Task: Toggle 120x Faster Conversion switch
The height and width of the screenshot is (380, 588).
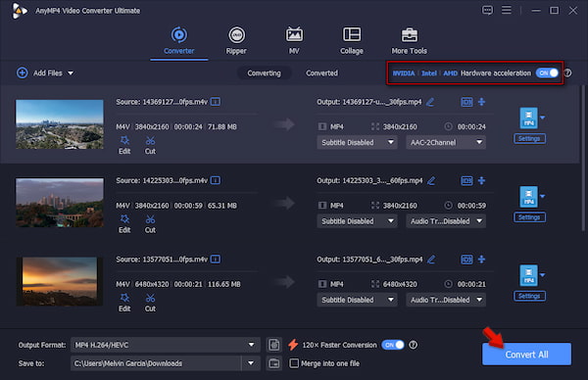Action: [x=393, y=345]
